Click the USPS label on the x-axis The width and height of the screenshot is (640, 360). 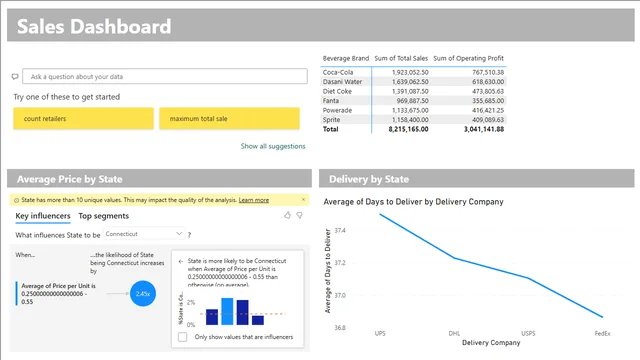pyautogui.click(x=528, y=333)
